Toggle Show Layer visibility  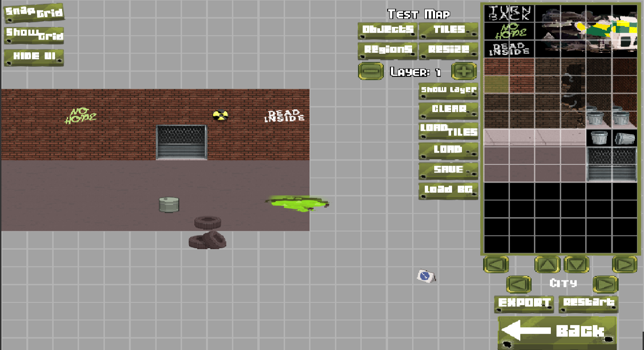coord(448,90)
